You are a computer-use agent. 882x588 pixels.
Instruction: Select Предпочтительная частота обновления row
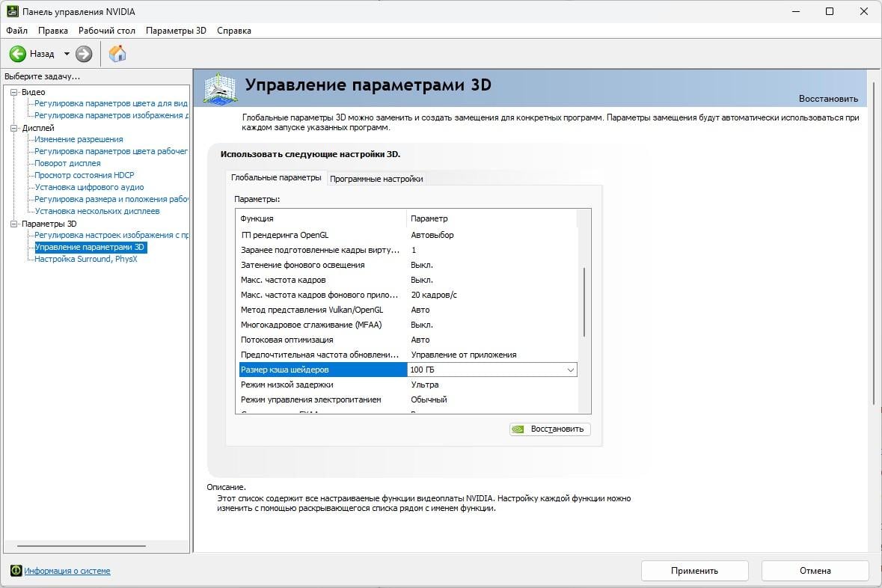coord(407,355)
